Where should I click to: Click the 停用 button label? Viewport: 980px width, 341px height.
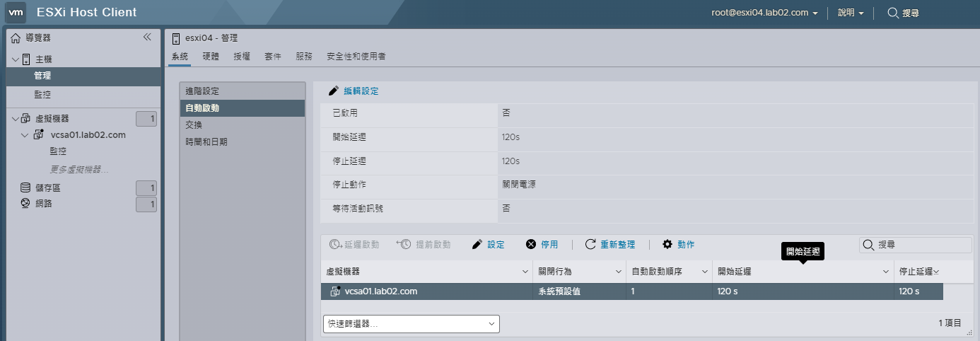[549, 244]
